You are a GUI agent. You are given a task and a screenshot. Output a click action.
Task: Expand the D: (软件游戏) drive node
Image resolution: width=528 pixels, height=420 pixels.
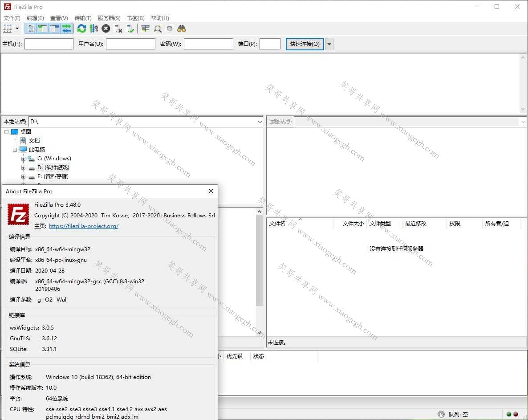[23, 167]
